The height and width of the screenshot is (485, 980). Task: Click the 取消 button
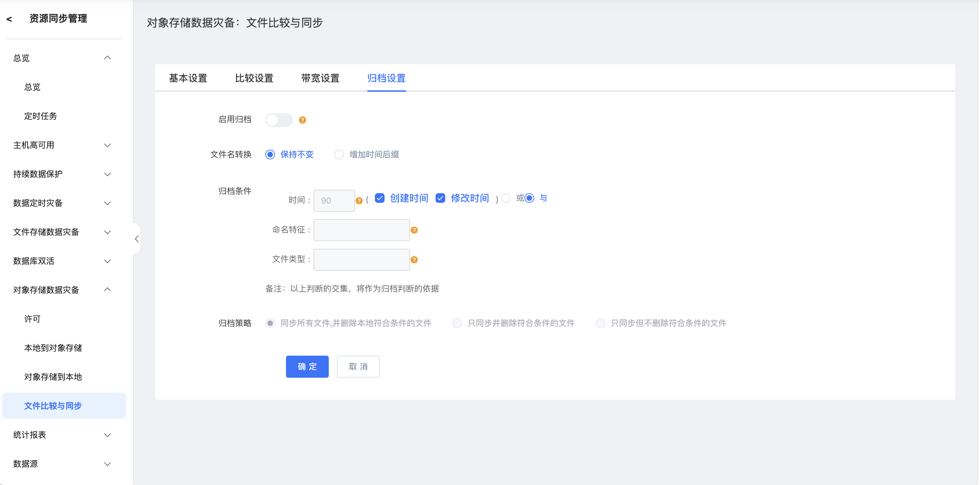358,367
